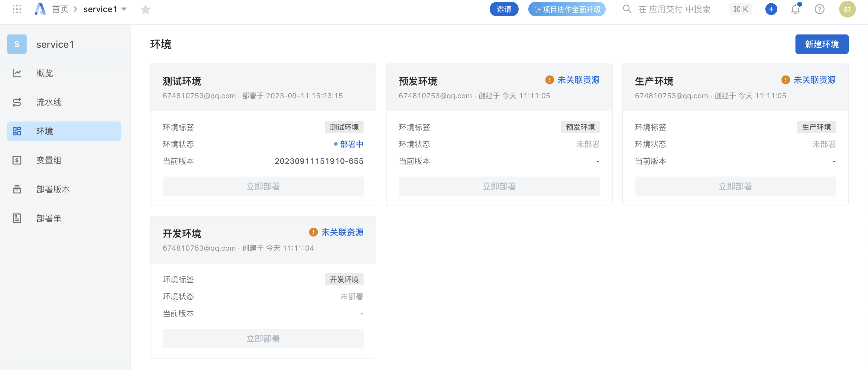Open 项目协作全面升级 banner
Image resolution: width=868 pixels, height=370 pixels.
tap(567, 9)
